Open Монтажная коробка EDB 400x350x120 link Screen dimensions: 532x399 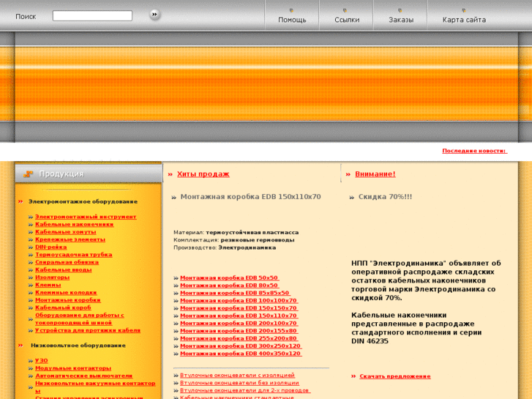[240, 354]
